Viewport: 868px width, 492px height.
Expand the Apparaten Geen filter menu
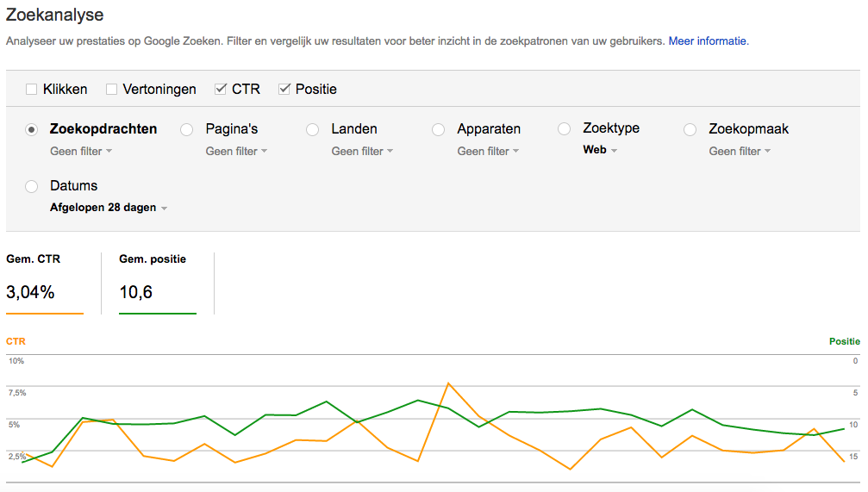tap(488, 151)
